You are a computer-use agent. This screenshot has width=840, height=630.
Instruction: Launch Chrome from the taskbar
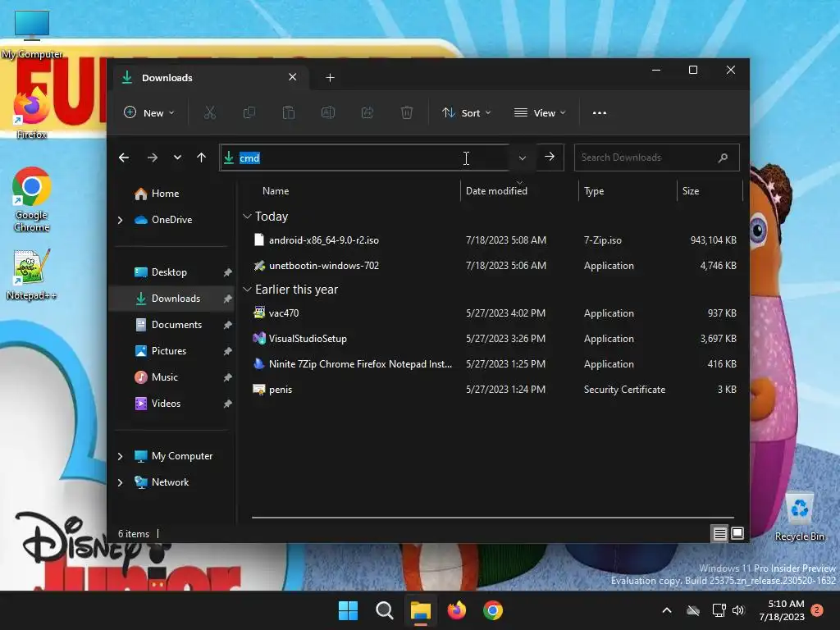coord(493,610)
